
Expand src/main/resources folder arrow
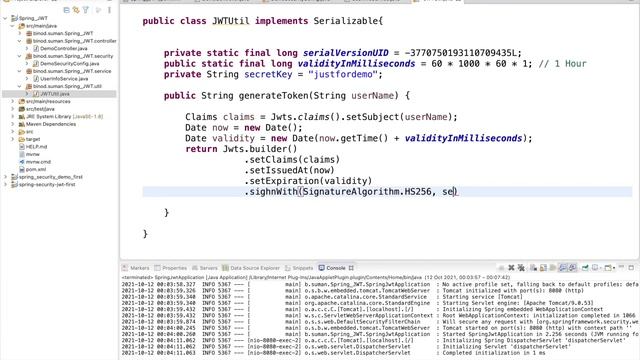pos(13,101)
